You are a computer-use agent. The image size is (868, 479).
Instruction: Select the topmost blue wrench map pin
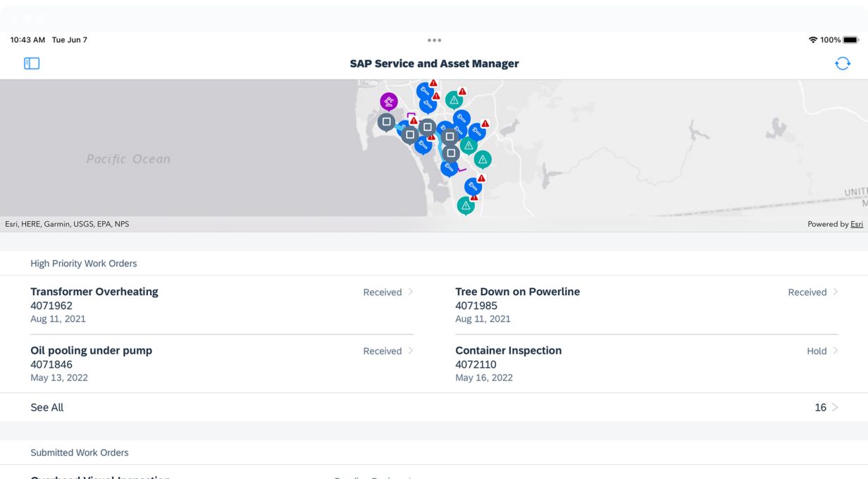tap(424, 91)
